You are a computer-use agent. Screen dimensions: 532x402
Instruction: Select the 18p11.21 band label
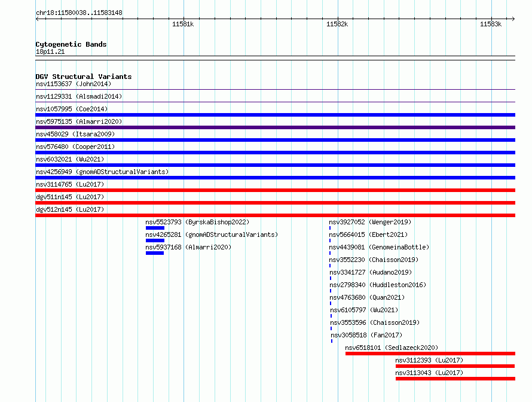point(50,51)
